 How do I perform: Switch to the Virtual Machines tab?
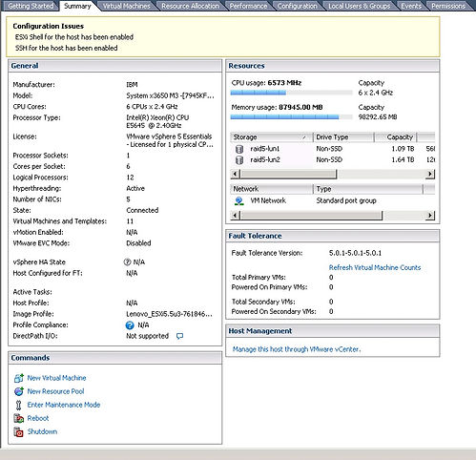[127, 6]
